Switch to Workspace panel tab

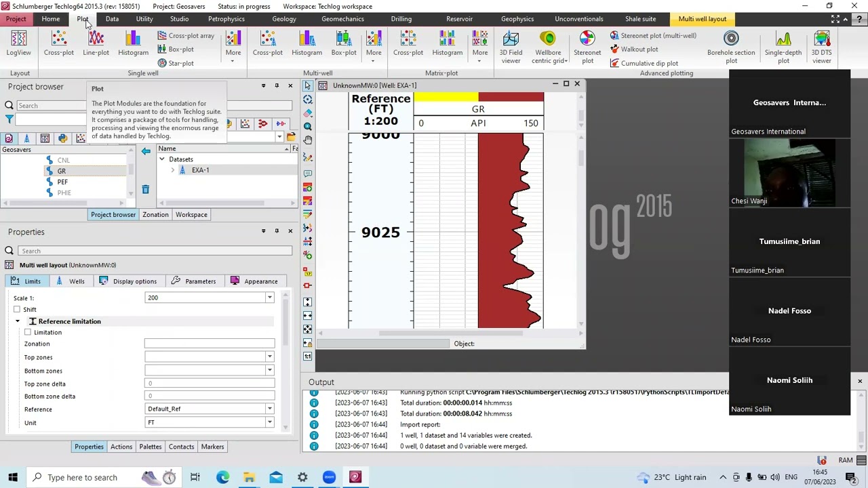191,215
